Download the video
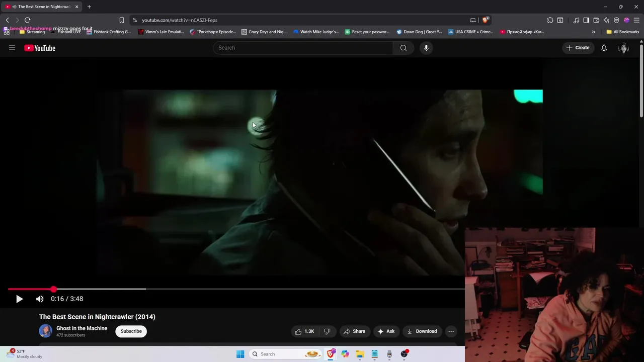This screenshot has height=362, width=644. 422,331
